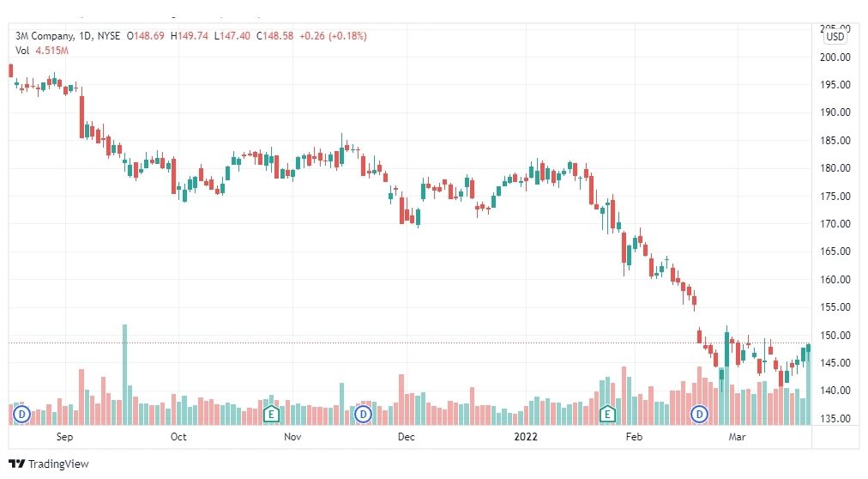
Task: Click the Dec label on time axis
Action: pos(407,437)
